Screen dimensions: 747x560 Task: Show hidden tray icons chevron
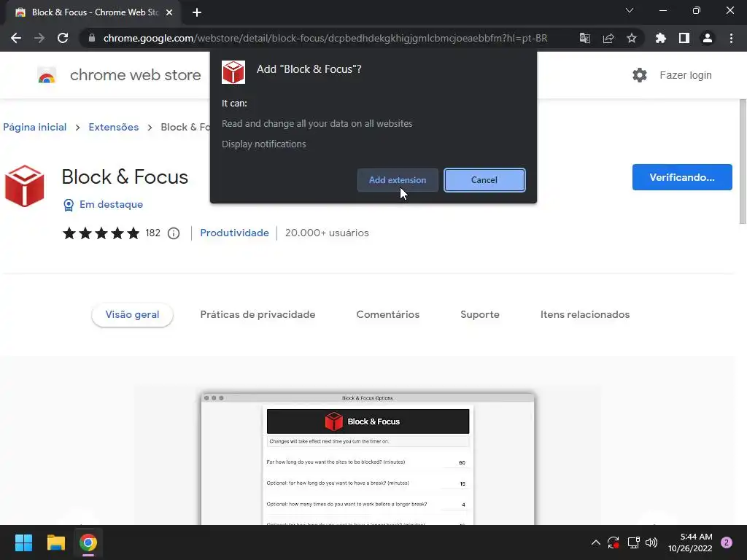coord(595,542)
